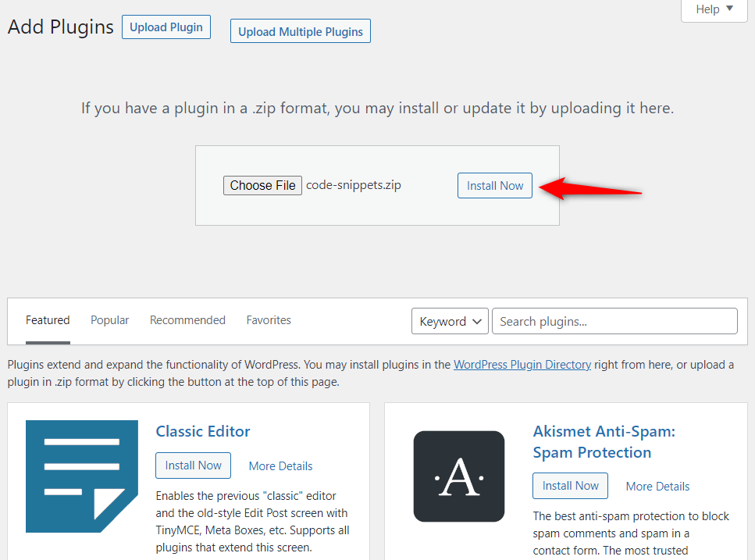Click the Akismet plugin icon
755x560 pixels.
click(x=459, y=476)
